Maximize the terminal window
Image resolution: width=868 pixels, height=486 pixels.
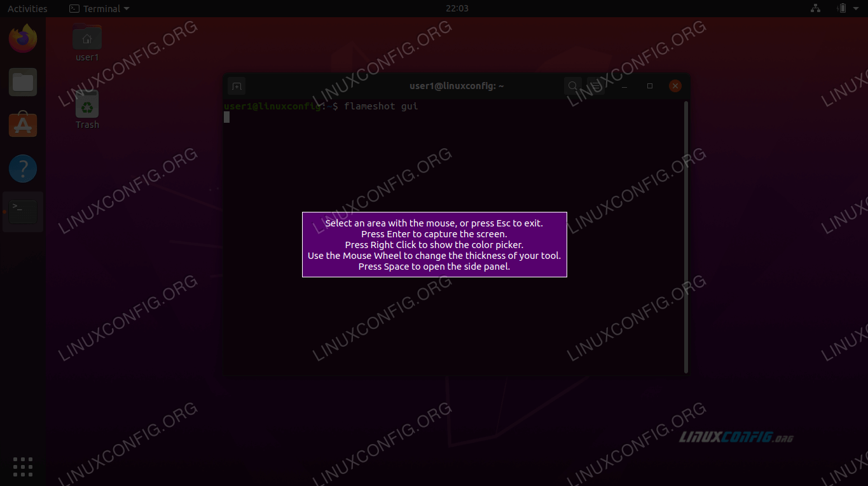pyautogui.click(x=650, y=86)
